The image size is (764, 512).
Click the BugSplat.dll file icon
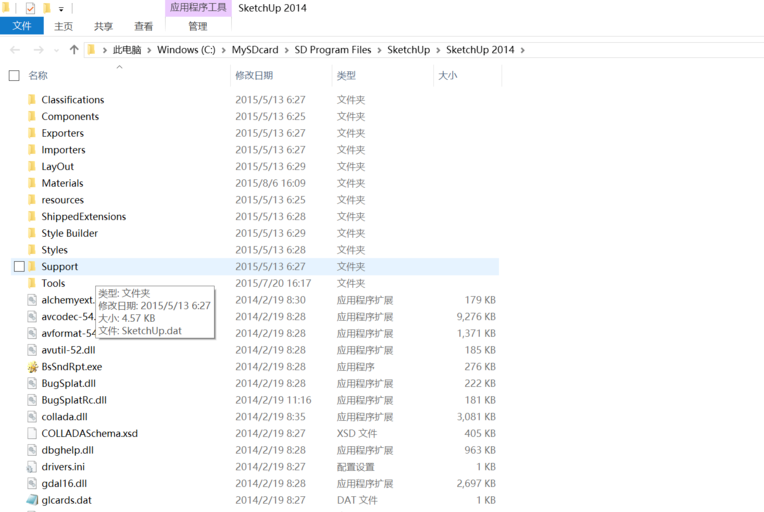32,383
